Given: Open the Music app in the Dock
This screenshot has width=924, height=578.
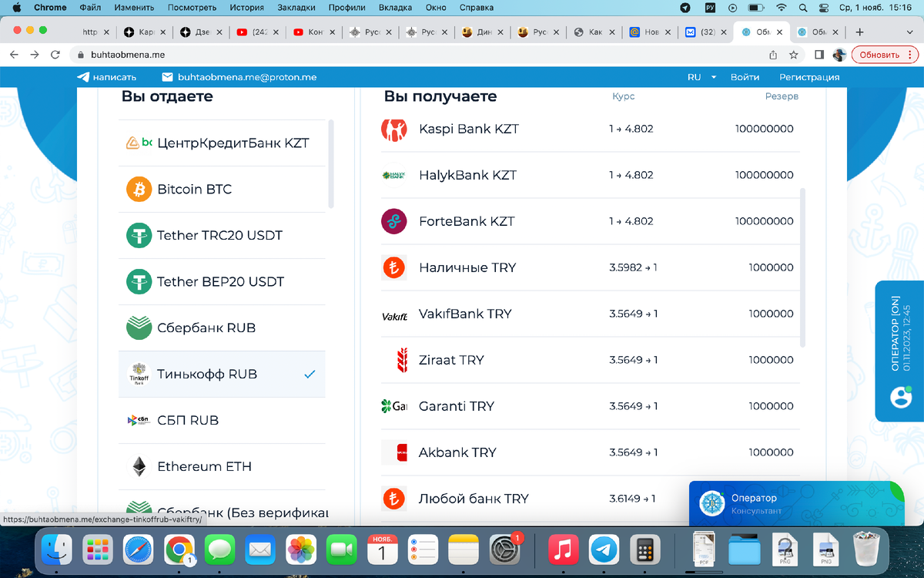Looking at the screenshot, I should click(564, 550).
